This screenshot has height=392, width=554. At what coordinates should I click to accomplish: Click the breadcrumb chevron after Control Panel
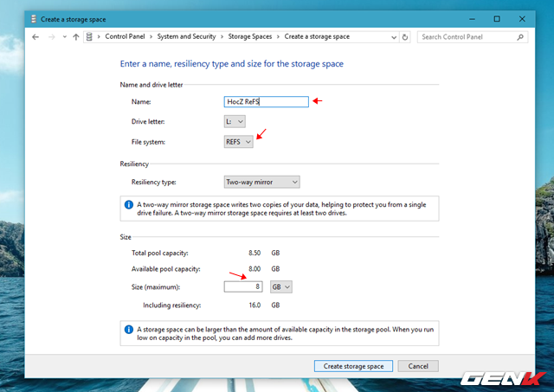pyautogui.click(x=151, y=36)
